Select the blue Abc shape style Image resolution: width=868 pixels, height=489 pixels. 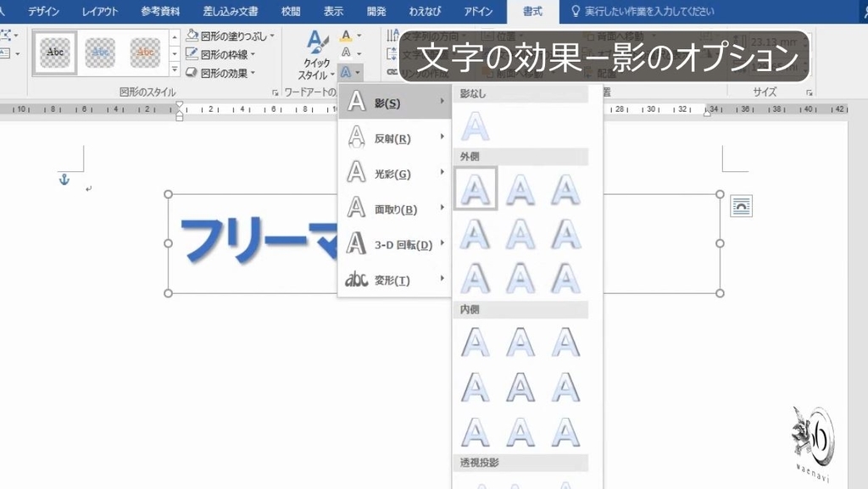(100, 53)
